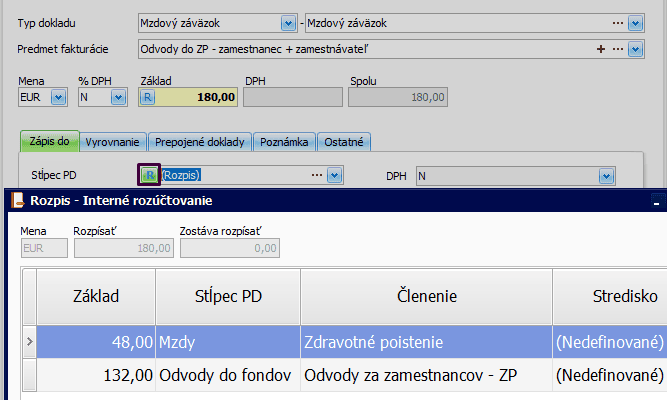Click the Základ amount field showing 180,00
The height and width of the screenshot is (400, 667).
click(x=198, y=97)
